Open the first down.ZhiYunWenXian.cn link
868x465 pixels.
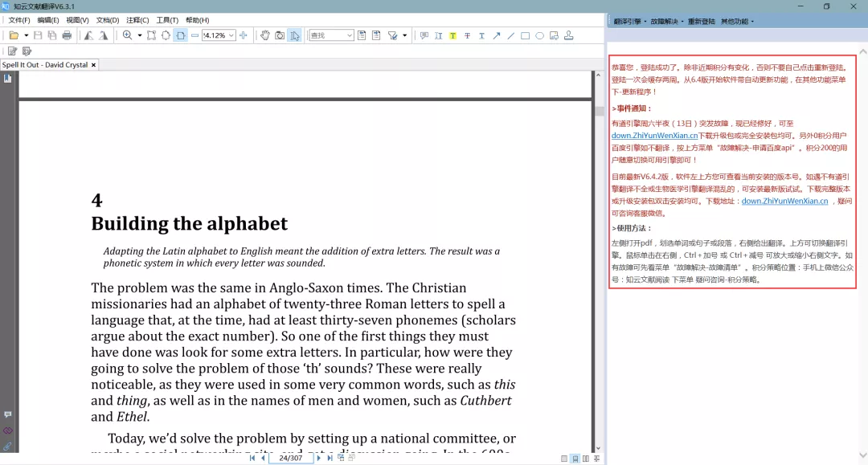(654, 136)
